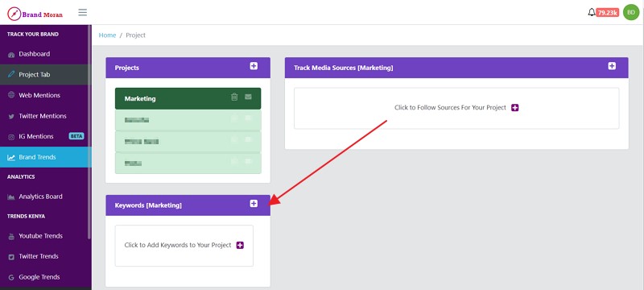Click the 79.23k notification badge
The height and width of the screenshot is (290, 644).
click(x=608, y=13)
